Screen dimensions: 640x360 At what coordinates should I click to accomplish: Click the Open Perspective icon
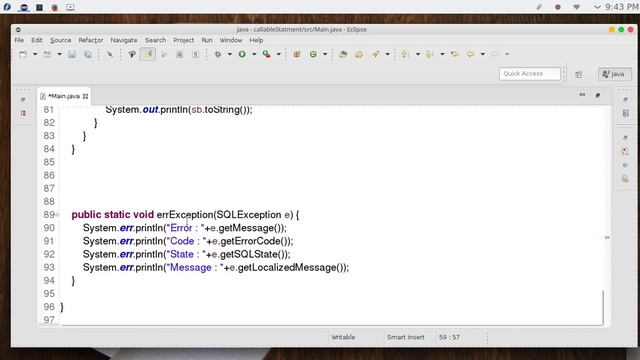pyautogui.click(x=579, y=74)
